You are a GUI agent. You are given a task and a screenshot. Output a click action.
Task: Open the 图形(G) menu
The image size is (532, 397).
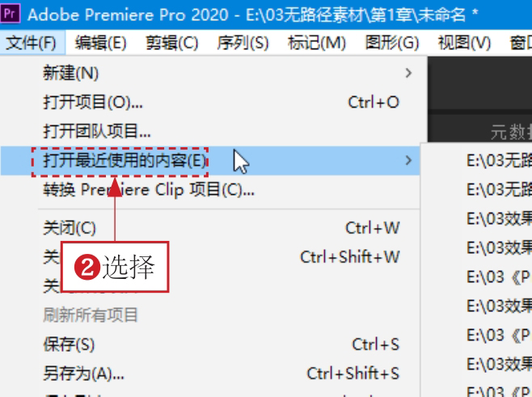392,43
